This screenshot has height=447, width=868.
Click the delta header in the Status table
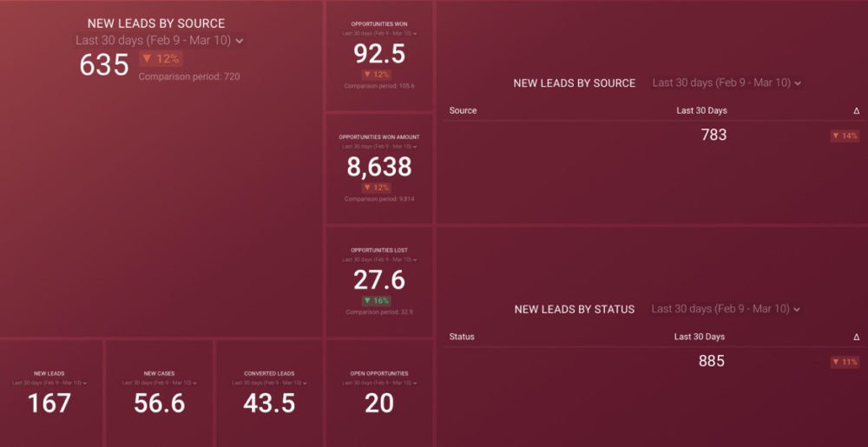point(856,337)
